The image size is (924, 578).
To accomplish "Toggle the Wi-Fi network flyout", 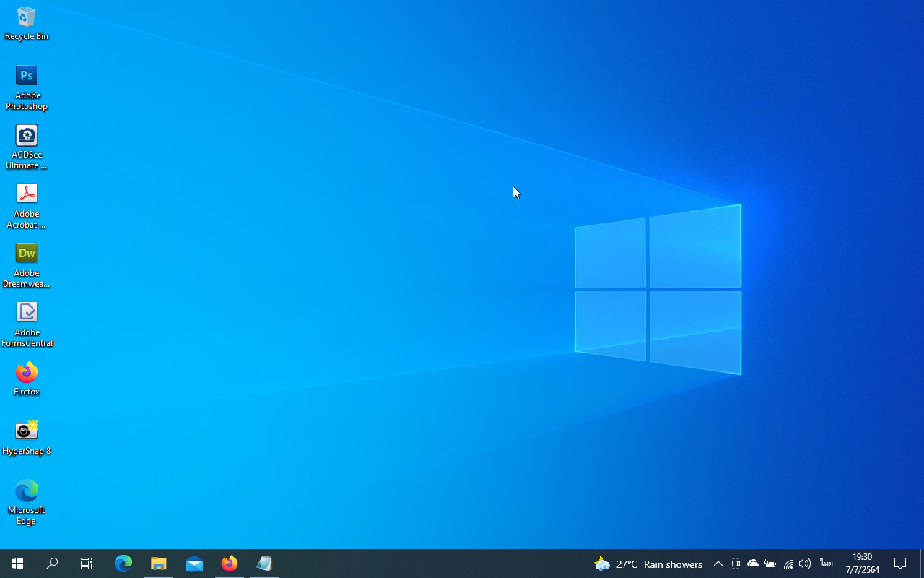I will [788, 564].
